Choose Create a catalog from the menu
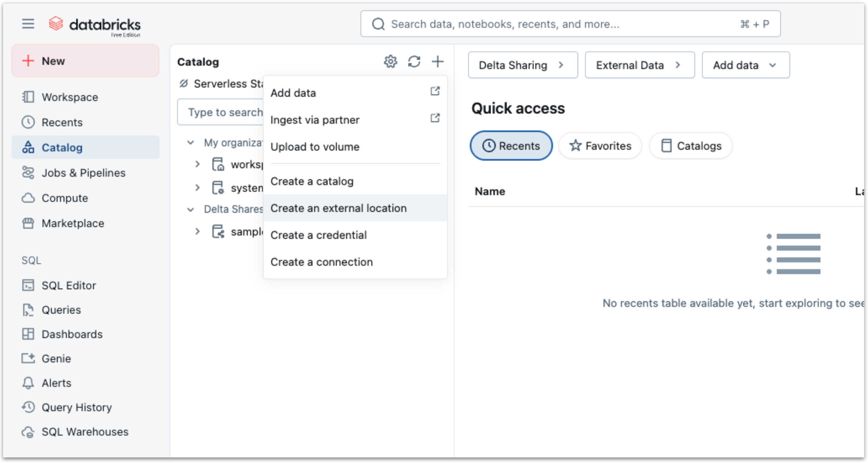 312,181
